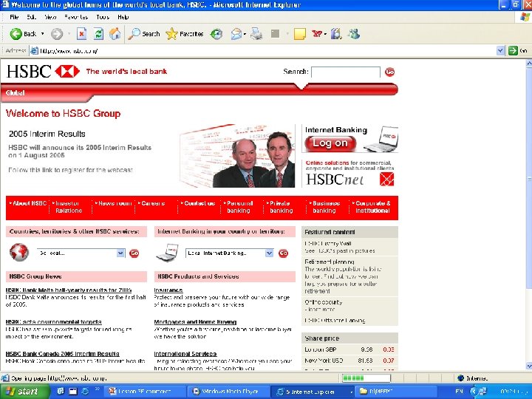The width and height of the screenshot is (532, 399).
Task: Click London GBP share price value 9.06
Action: click(366, 349)
